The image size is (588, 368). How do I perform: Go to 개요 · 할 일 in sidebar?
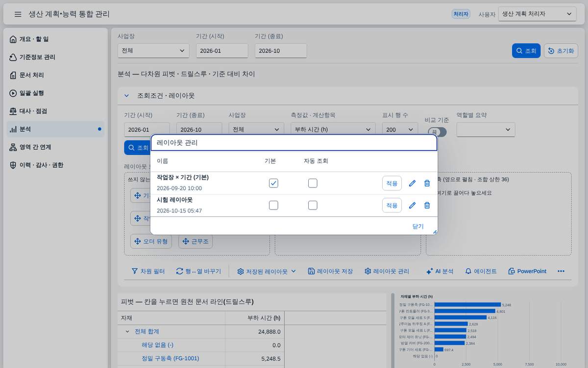tap(56, 39)
